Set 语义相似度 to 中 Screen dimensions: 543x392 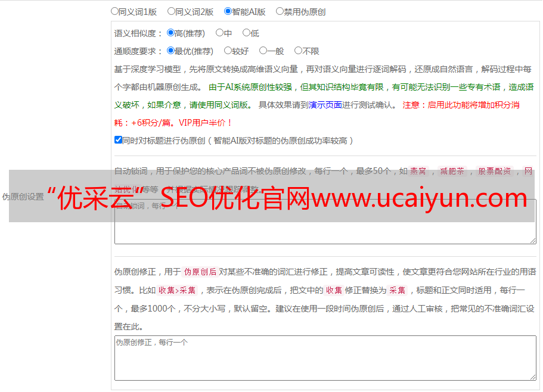(x=219, y=33)
